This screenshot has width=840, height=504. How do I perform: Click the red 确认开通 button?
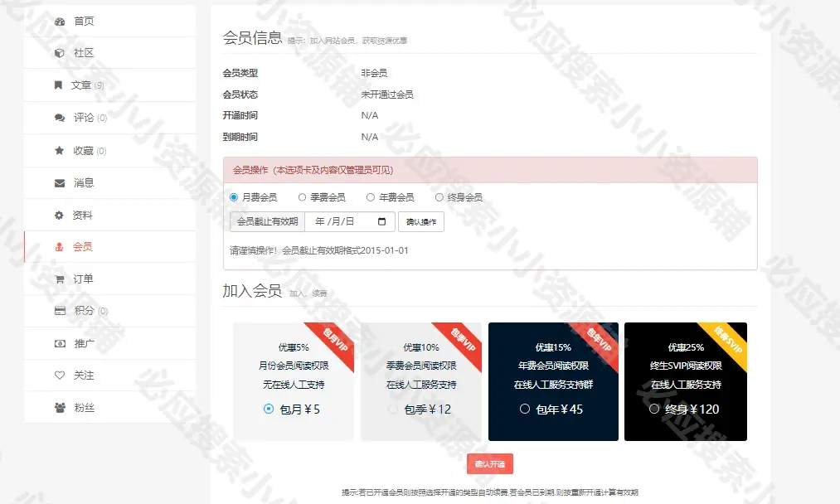pyautogui.click(x=490, y=464)
